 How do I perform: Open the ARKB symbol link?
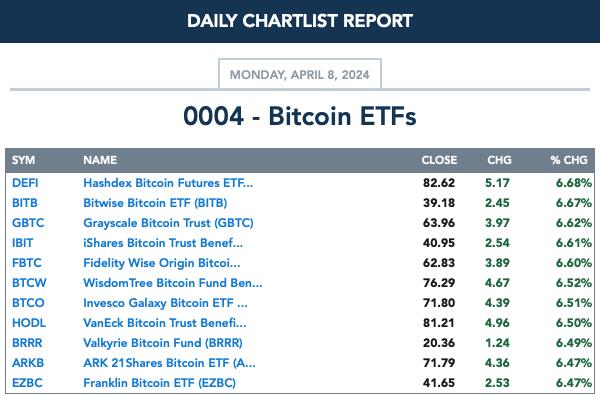(28, 362)
